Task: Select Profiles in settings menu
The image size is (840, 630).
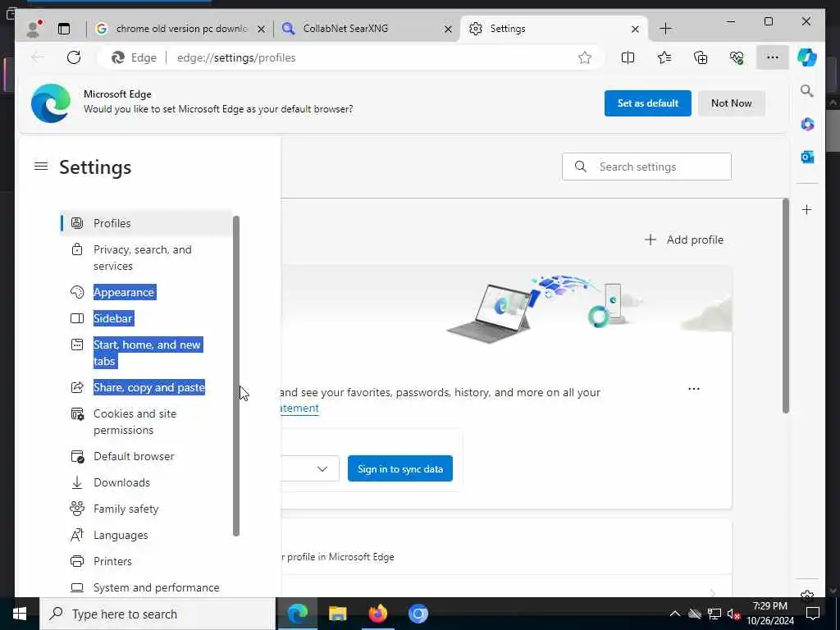Action: click(x=146, y=223)
